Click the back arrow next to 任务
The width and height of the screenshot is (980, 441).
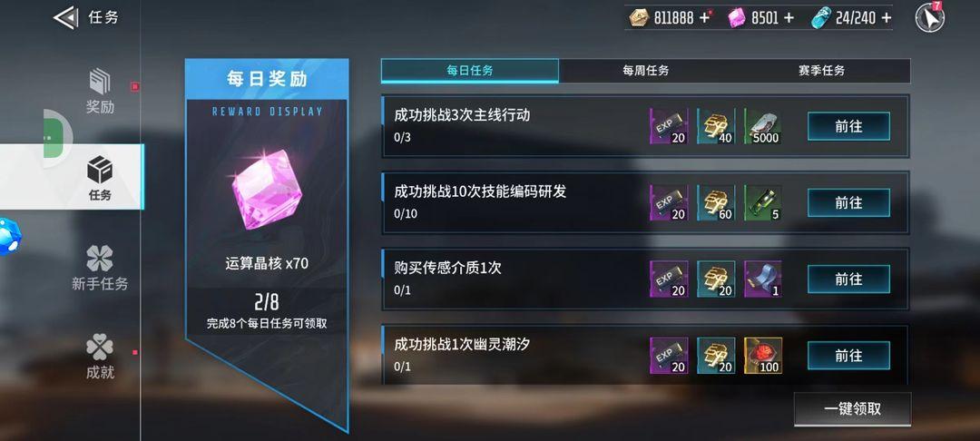point(65,17)
